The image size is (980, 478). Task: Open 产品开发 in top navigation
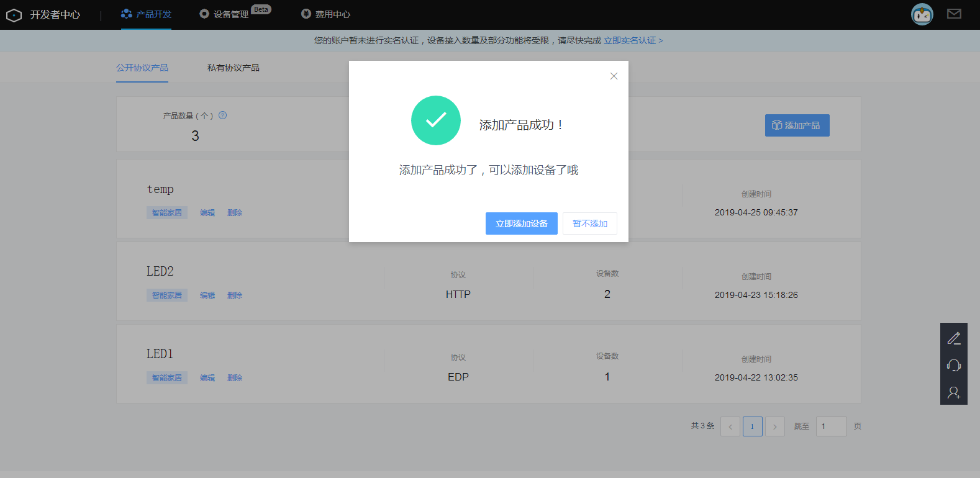(x=146, y=14)
